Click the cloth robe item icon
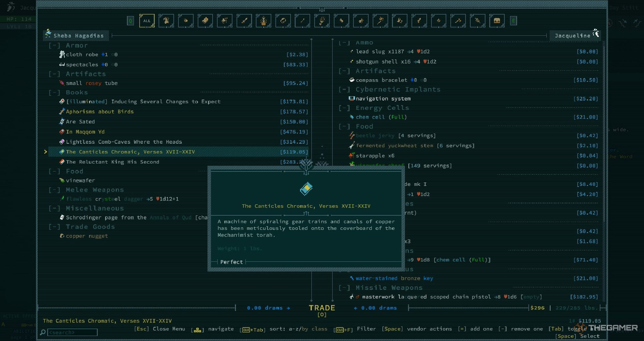The image size is (644, 341). point(62,54)
